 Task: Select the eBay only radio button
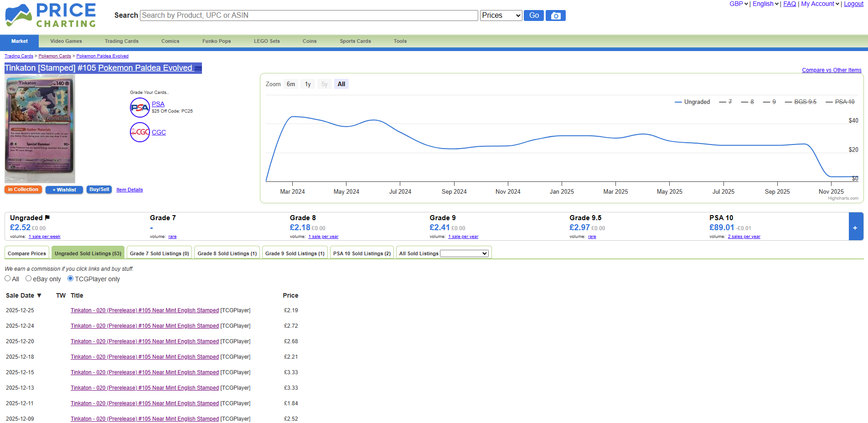point(29,279)
